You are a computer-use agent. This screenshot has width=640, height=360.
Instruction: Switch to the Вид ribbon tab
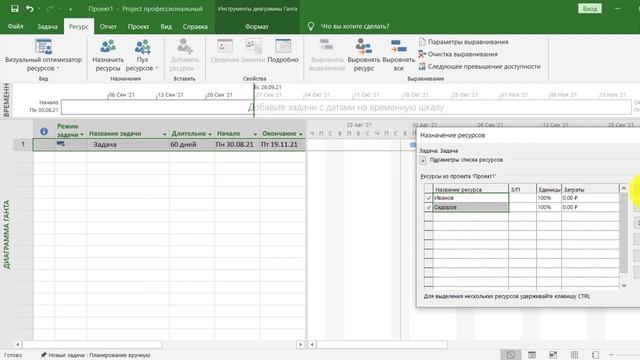[x=166, y=26]
